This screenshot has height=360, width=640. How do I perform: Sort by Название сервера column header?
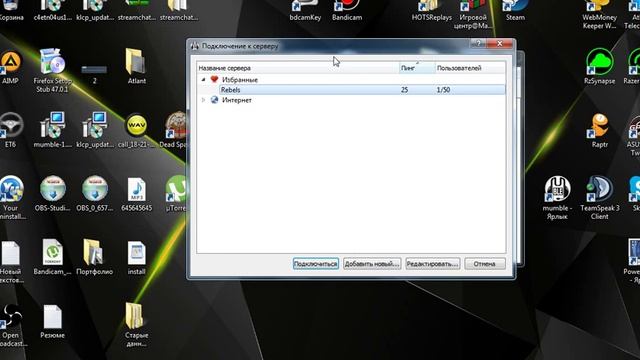point(298,68)
